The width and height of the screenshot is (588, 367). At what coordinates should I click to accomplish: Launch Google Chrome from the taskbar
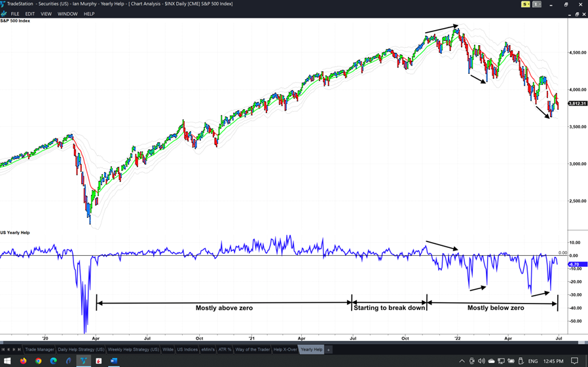39,360
